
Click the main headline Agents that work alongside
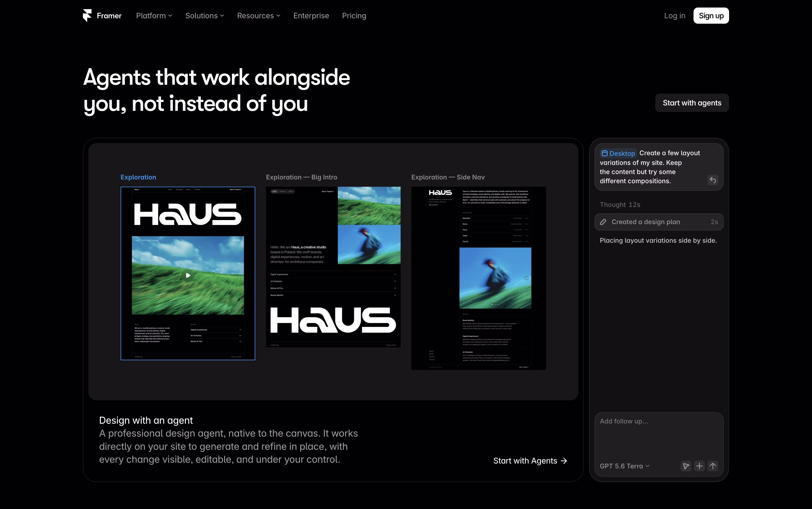(216, 90)
